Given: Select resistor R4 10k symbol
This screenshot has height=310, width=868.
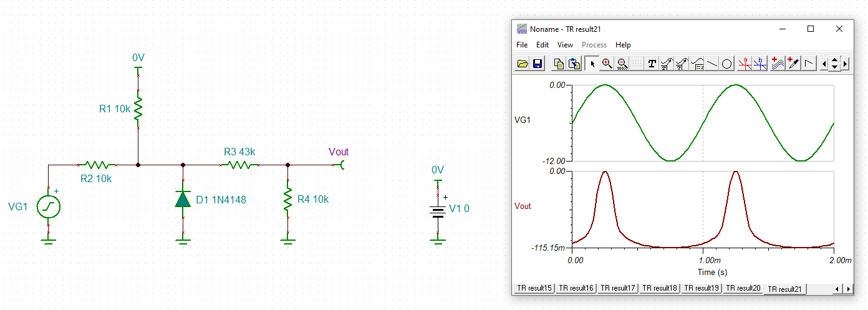Looking at the screenshot, I should (287, 200).
